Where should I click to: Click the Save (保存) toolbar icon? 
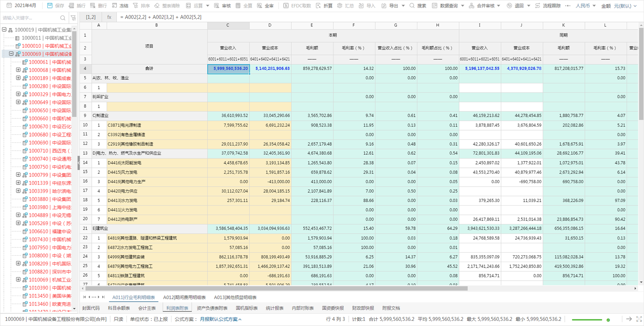click(x=50, y=6)
